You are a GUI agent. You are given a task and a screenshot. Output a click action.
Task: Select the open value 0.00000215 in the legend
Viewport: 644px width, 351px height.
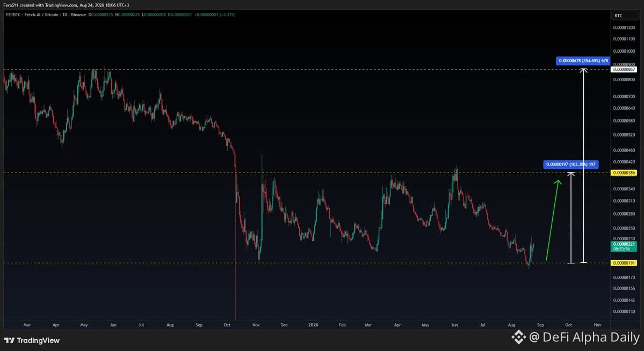(100, 15)
